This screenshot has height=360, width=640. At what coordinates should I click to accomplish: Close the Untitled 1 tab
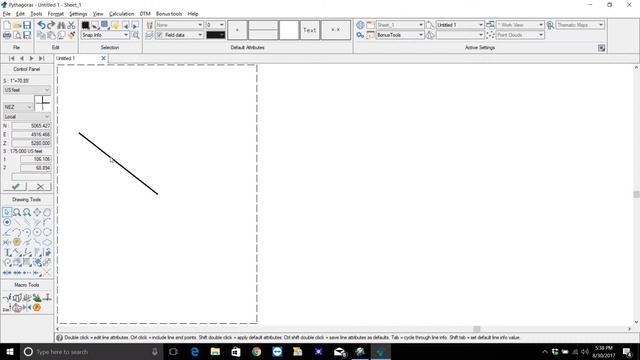[103, 58]
